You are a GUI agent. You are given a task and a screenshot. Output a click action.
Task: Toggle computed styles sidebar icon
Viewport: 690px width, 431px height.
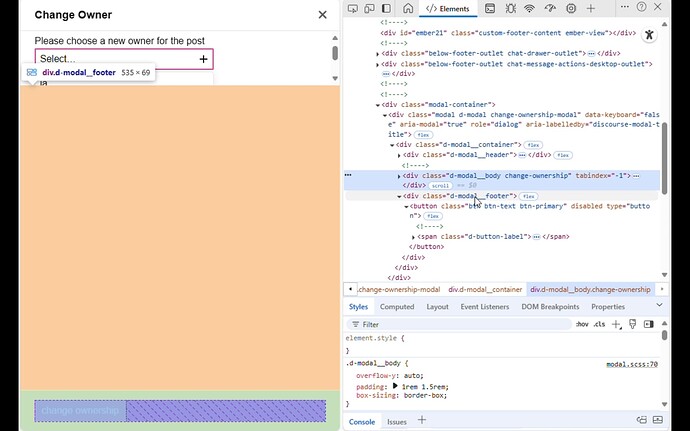click(649, 324)
